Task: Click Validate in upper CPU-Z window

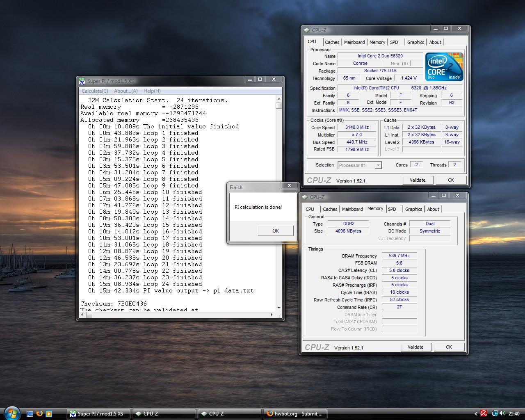Action: pos(417,180)
